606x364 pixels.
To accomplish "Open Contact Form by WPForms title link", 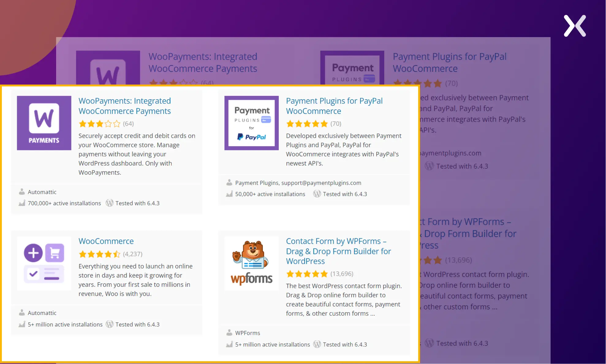I will (x=339, y=251).
